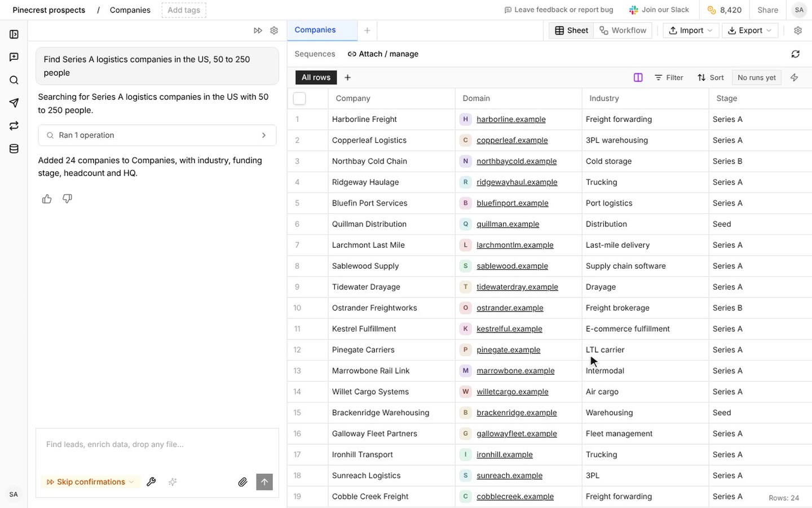
Task: Open the marrowbone.example domain link
Action: point(515,371)
